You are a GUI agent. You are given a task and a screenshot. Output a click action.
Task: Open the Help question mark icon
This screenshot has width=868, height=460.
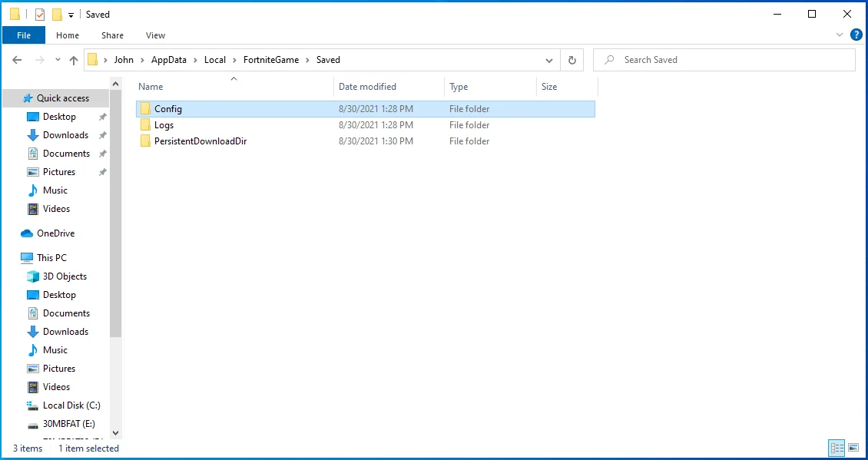coord(856,35)
